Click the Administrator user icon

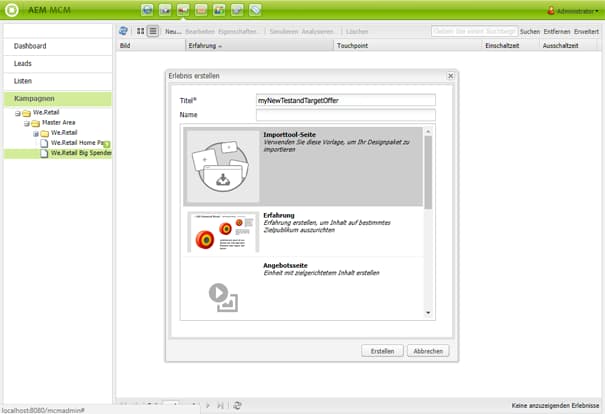pyautogui.click(x=551, y=11)
